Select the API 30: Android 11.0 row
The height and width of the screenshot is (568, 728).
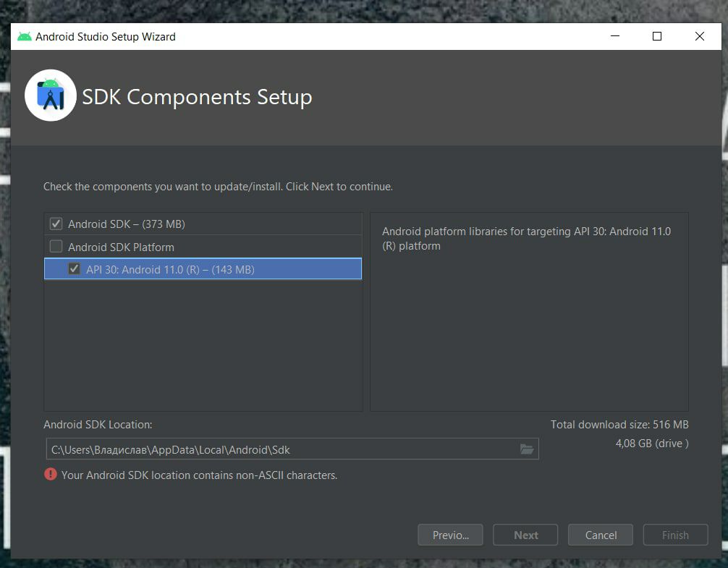[x=203, y=268]
